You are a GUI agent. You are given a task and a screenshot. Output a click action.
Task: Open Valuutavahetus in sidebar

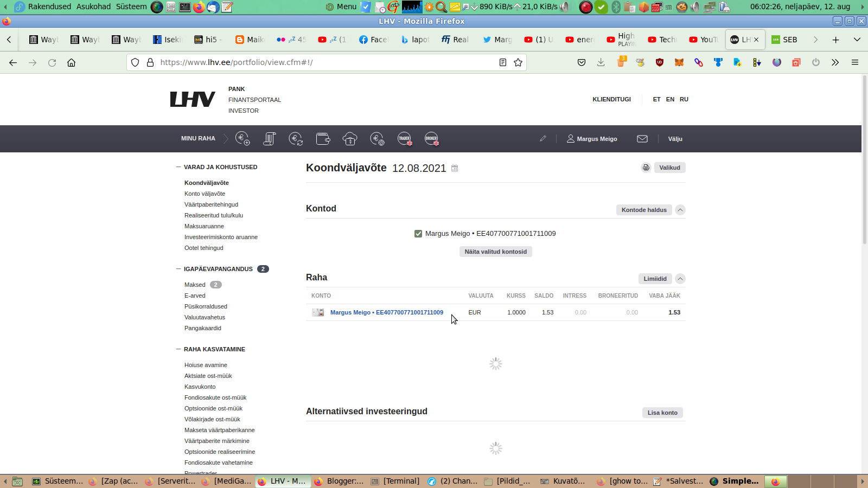(205, 317)
